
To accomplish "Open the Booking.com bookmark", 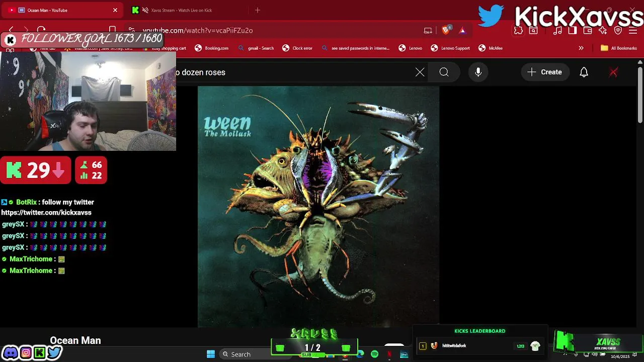I will (212, 48).
